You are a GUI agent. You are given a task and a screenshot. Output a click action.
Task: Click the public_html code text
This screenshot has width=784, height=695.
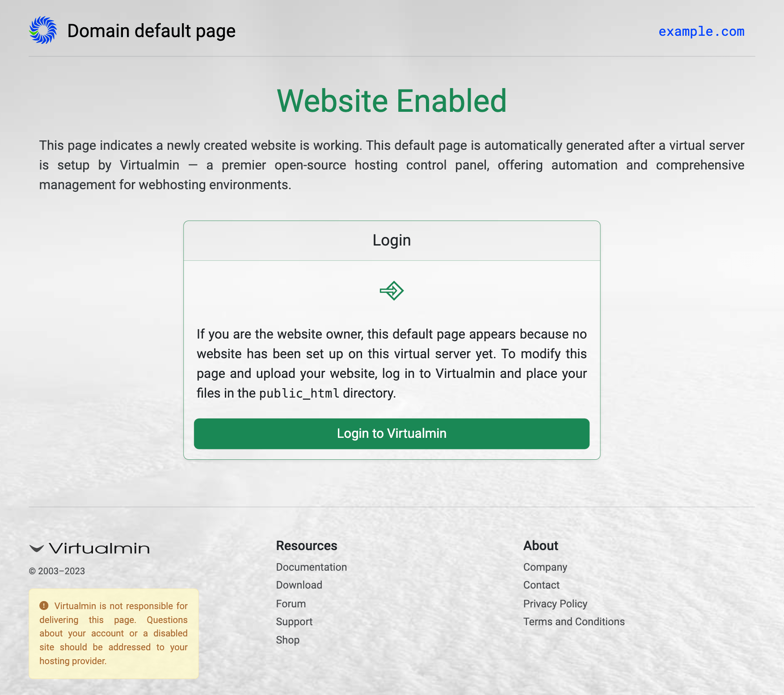click(x=299, y=394)
